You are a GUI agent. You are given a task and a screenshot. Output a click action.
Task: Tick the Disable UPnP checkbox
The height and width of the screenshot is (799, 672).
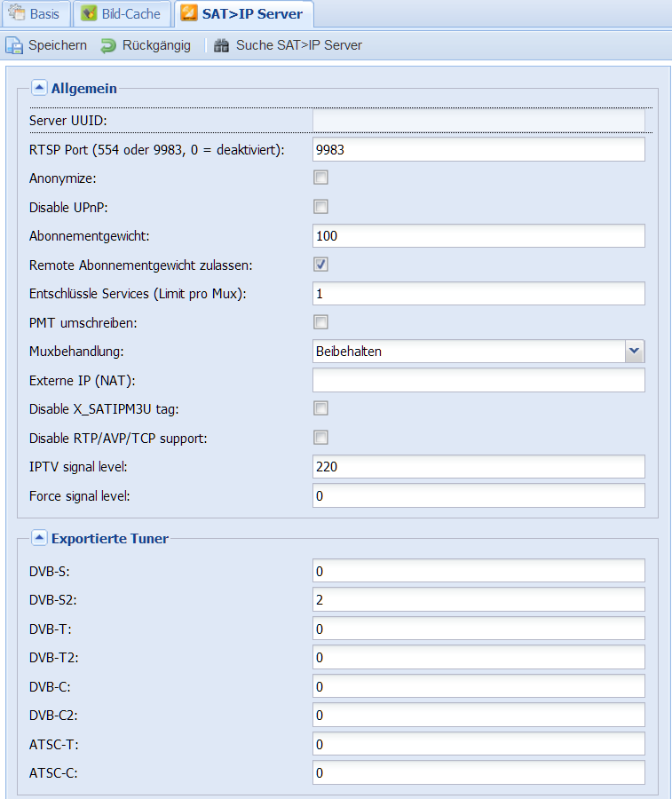point(320,206)
